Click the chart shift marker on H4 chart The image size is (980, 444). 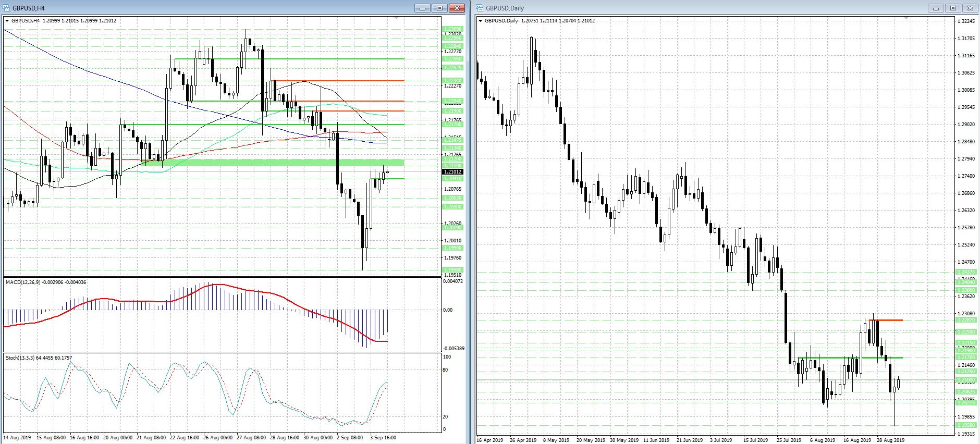coord(396,18)
